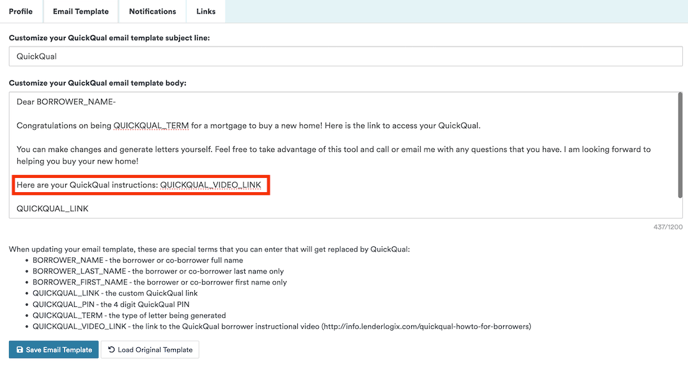Click the Load Original Template button

click(150, 350)
